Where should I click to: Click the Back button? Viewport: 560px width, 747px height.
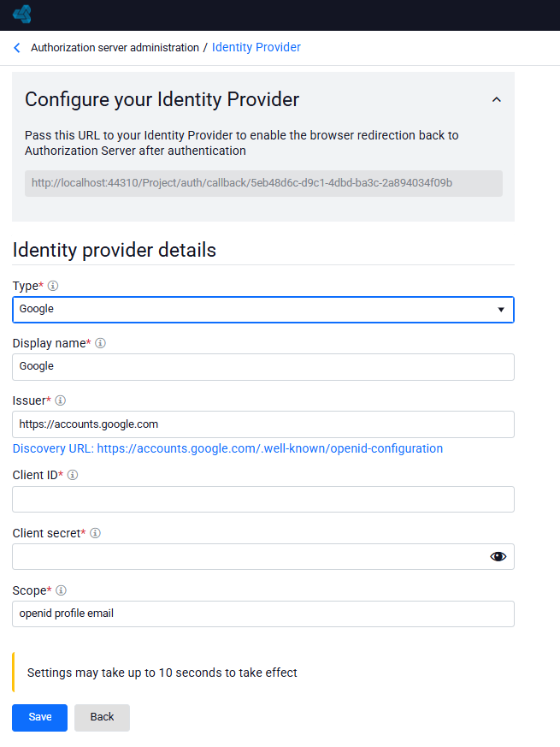pyautogui.click(x=102, y=717)
